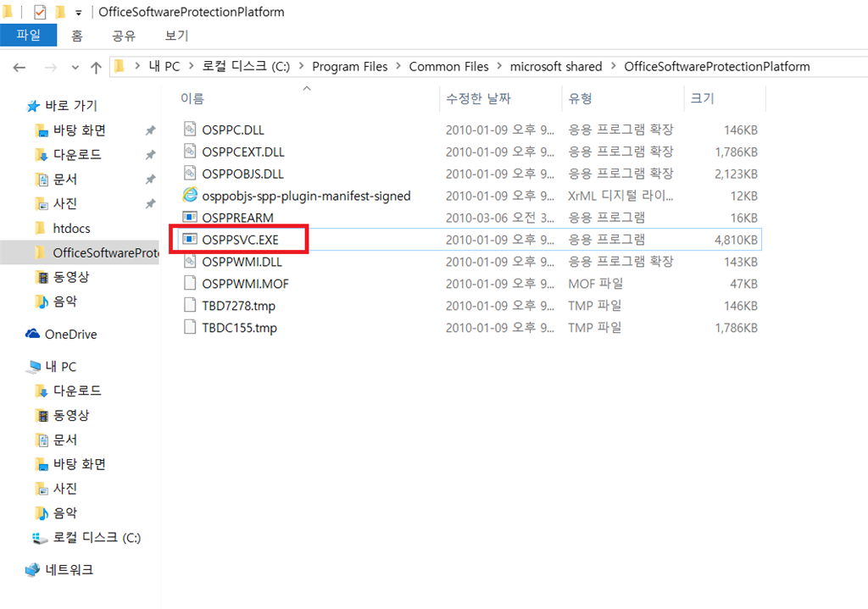Open 음악 under 내 PC
This screenshot has width=868, height=609.
64,512
